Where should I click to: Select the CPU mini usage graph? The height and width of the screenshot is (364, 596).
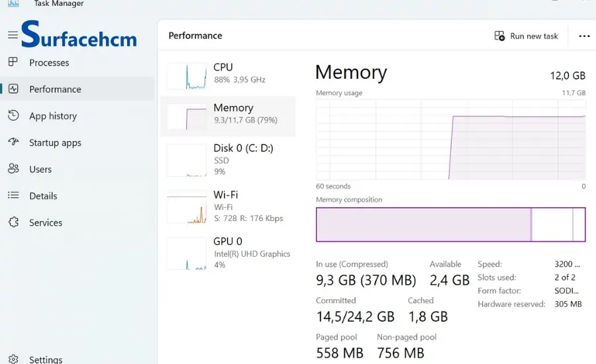point(187,76)
